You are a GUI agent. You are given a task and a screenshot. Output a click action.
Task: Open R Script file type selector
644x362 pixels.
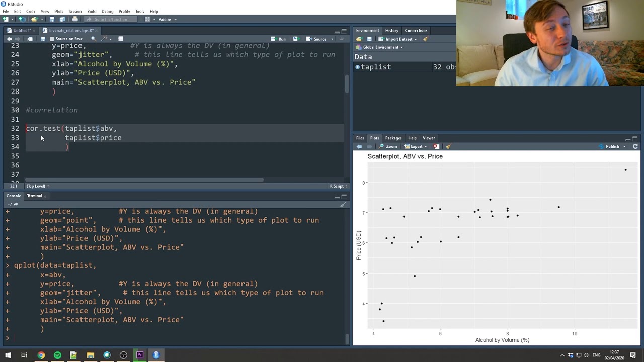coord(338,186)
